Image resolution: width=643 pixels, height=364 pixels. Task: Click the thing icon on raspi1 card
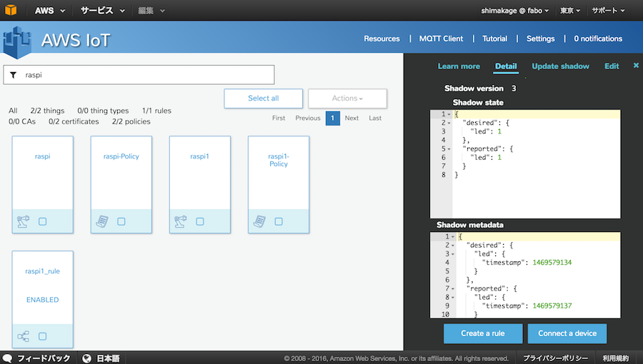[x=179, y=221]
